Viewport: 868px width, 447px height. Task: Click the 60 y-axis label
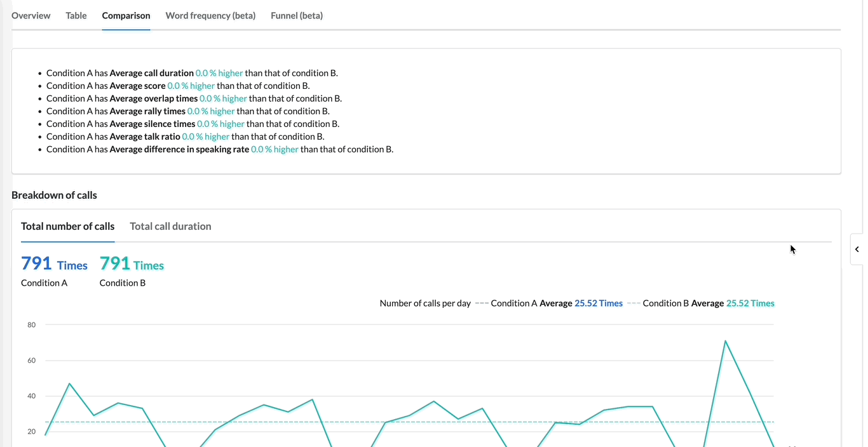pyautogui.click(x=31, y=361)
